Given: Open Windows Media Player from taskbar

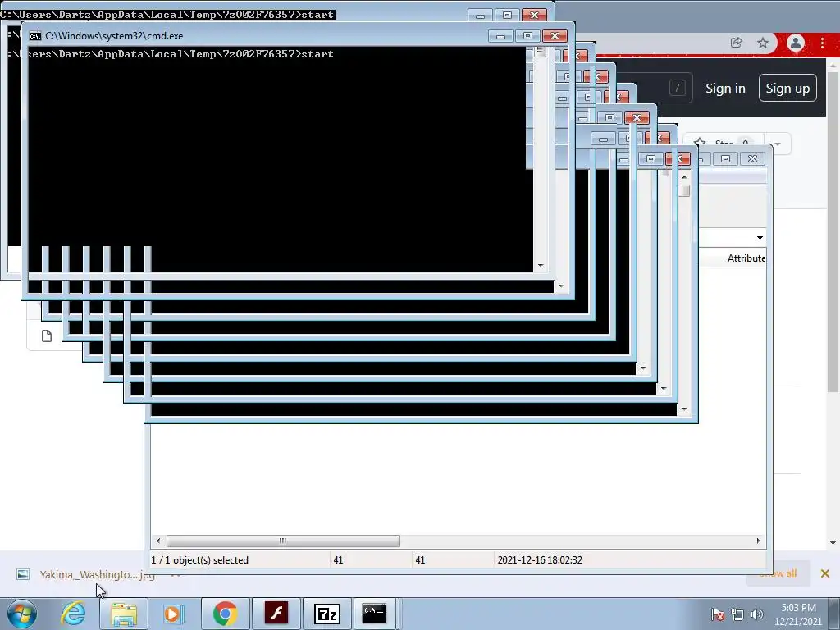Looking at the screenshot, I should [x=173, y=614].
